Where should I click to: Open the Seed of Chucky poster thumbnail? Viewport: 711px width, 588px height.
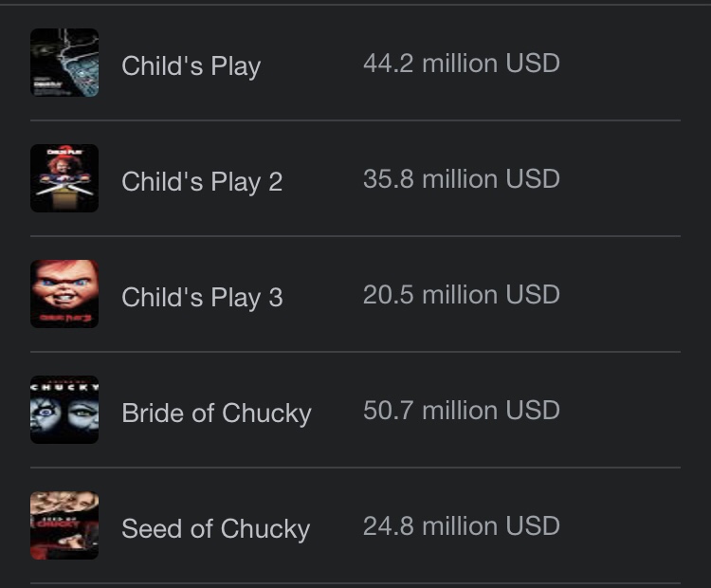[x=64, y=525]
